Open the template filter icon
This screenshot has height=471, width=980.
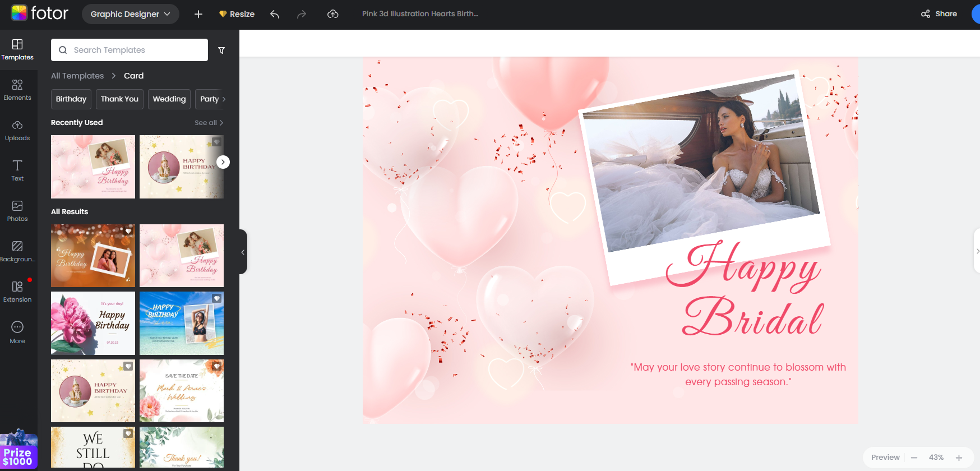click(221, 50)
